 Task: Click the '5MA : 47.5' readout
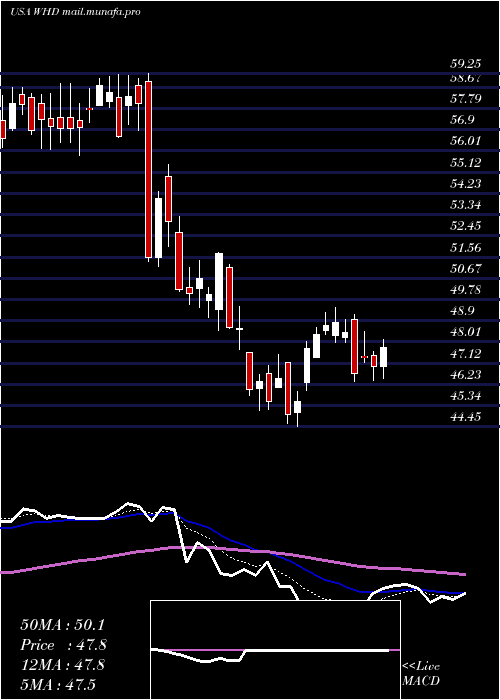click(x=58, y=684)
